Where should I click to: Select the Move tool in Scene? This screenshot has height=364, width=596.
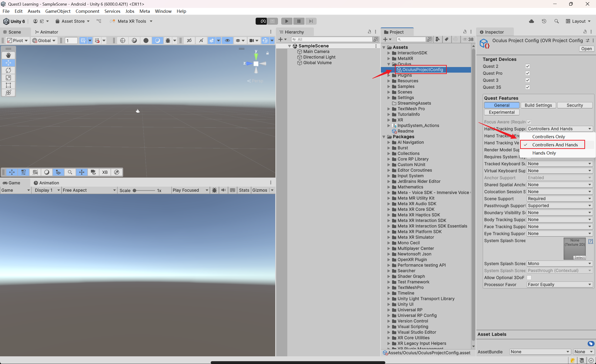pos(8,63)
